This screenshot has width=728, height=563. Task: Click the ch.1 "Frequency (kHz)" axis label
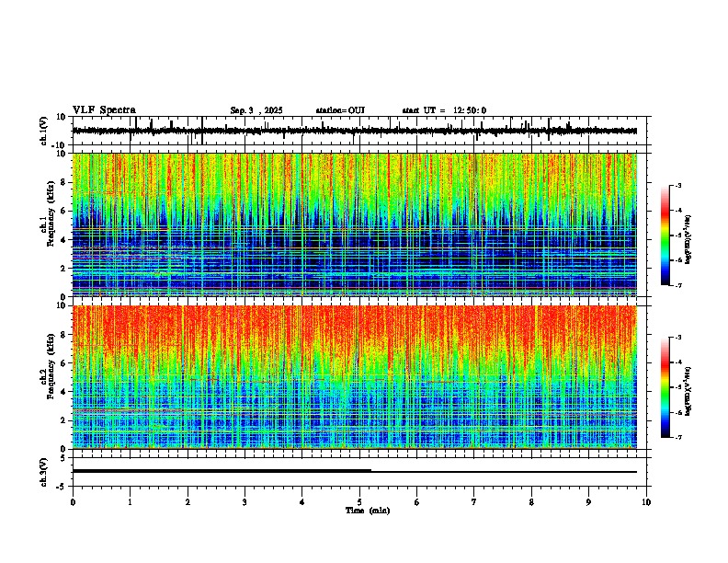point(51,214)
